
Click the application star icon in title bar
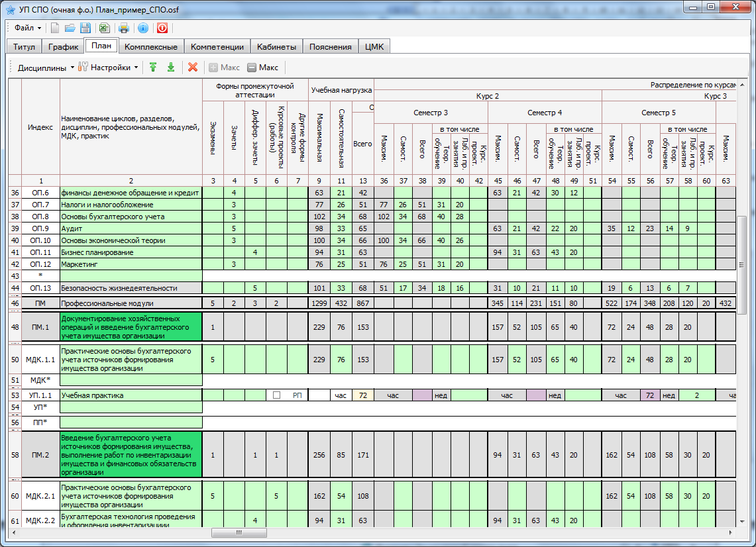pyautogui.click(x=10, y=10)
